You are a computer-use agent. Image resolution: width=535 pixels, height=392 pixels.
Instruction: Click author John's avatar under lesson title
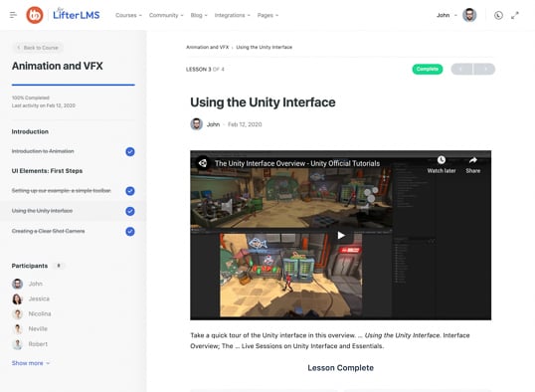click(x=197, y=124)
